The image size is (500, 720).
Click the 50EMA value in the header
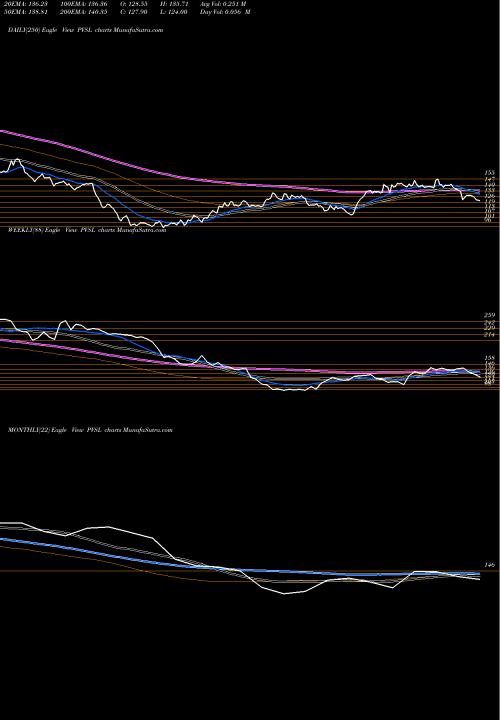[x=24, y=12]
